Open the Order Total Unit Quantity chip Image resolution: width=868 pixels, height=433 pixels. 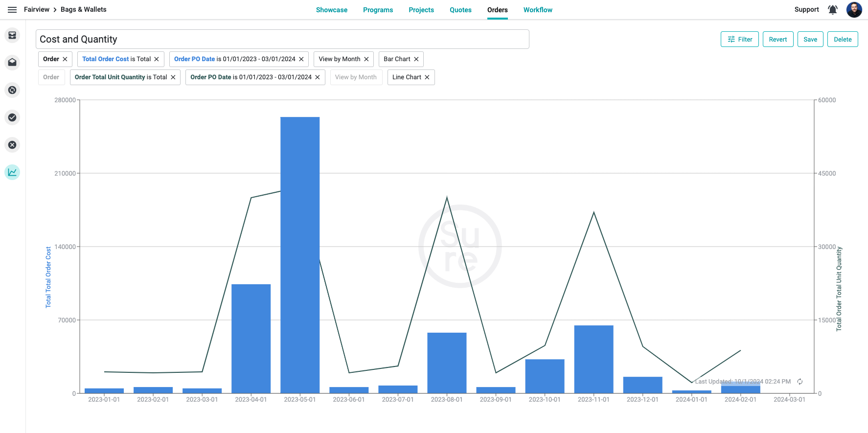[x=120, y=77]
